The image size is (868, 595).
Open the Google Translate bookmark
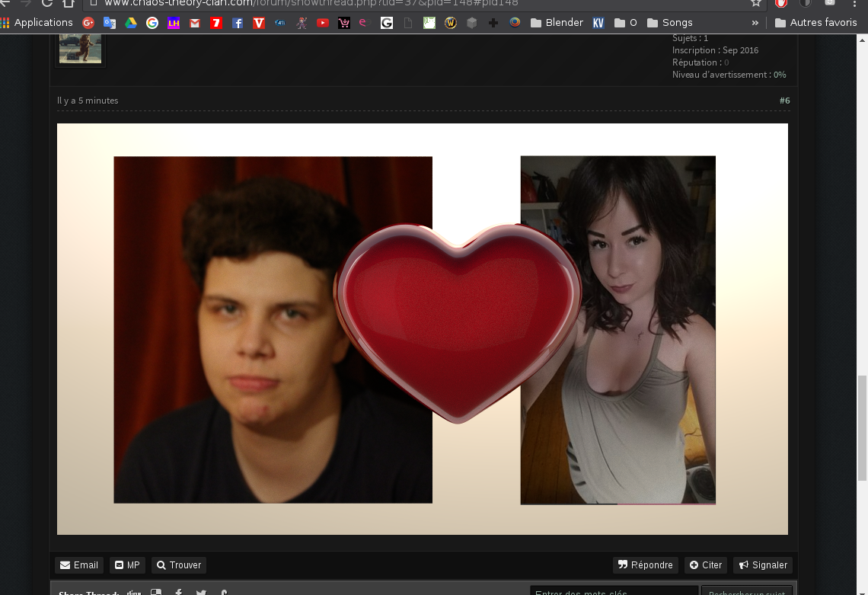coord(110,23)
